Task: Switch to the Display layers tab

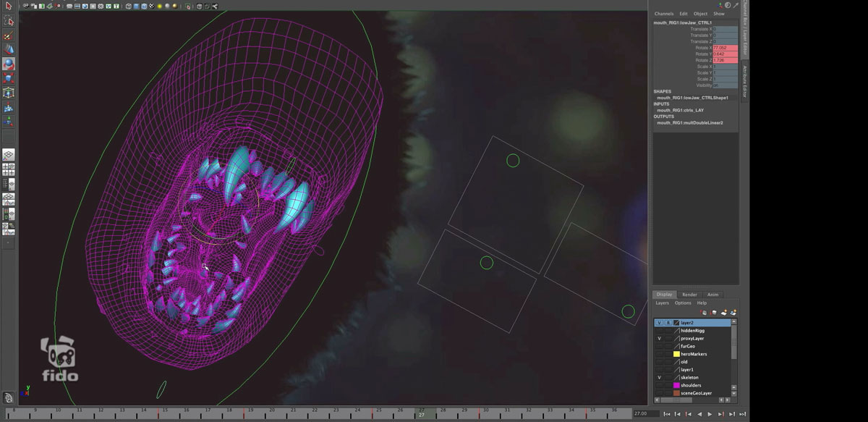Action: 665,295
